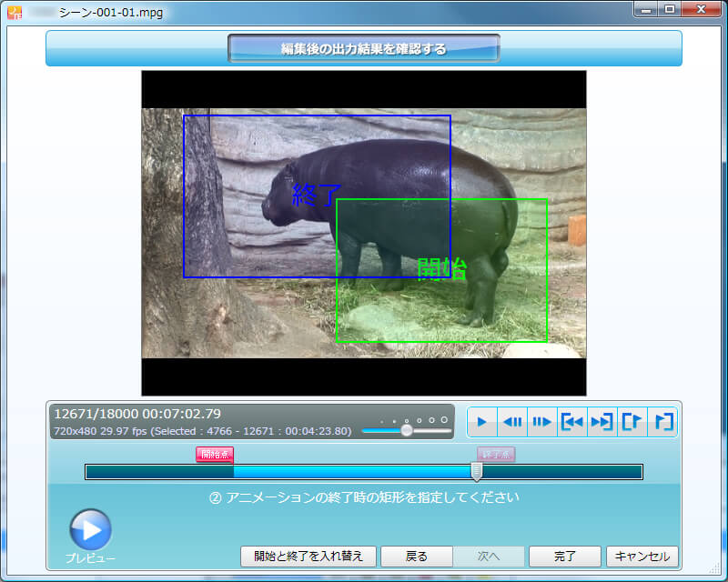728x582 pixels.
Task: Start the プレビュー preview playback
Action: coord(90,530)
